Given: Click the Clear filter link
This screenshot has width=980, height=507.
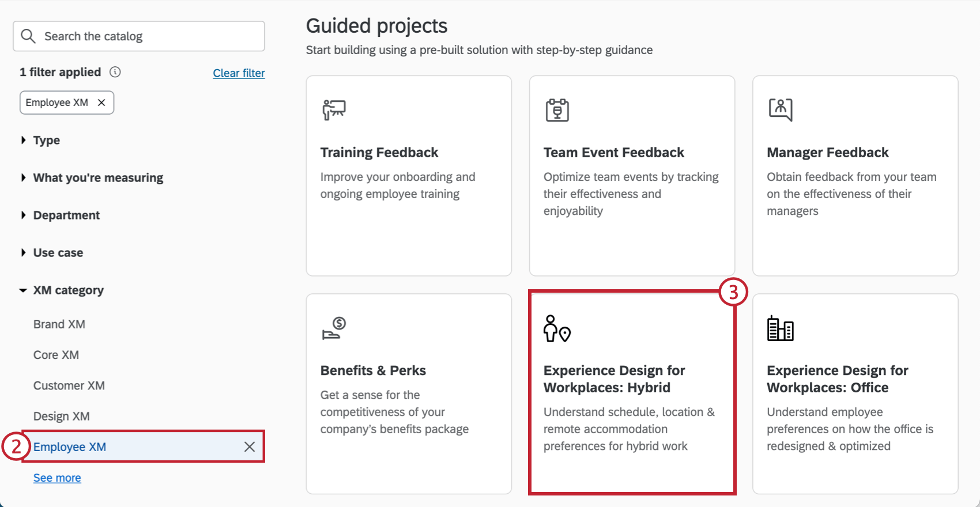Looking at the screenshot, I should 239,73.
